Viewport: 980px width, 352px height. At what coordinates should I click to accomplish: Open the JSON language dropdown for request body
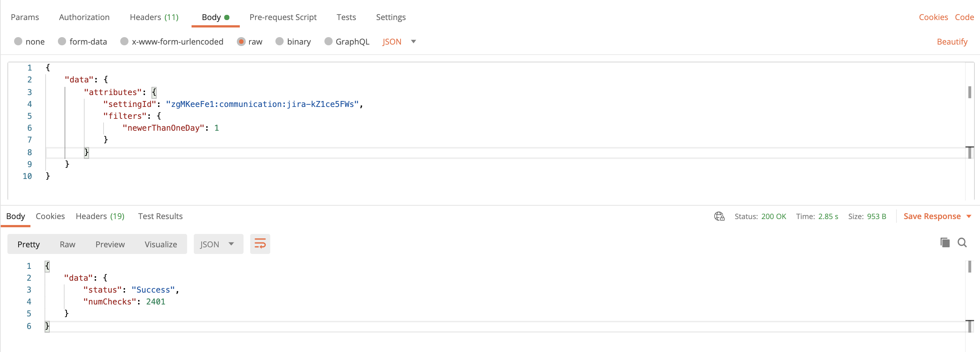click(399, 42)
